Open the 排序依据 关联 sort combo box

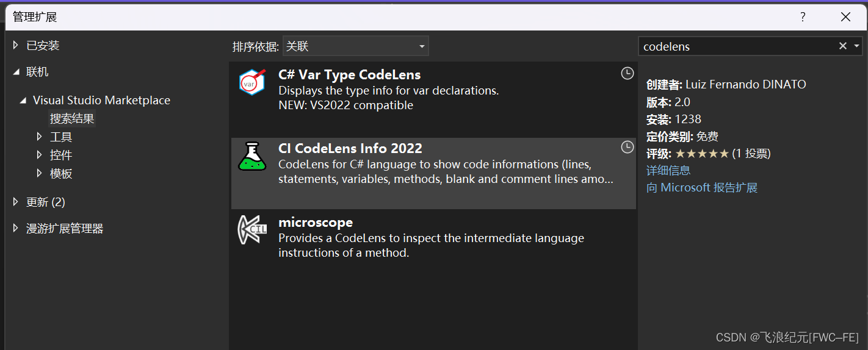pos(355,46)
